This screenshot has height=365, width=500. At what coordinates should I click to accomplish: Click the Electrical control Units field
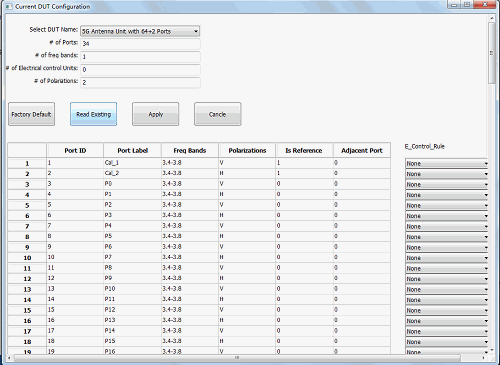tap(140, 70)
